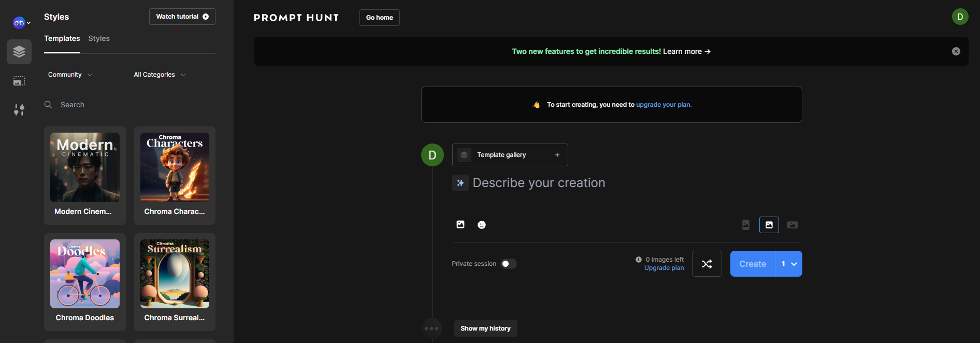Select square aspect ratio icon
This screenshot has height=343, width=980.
click(769, 225)
